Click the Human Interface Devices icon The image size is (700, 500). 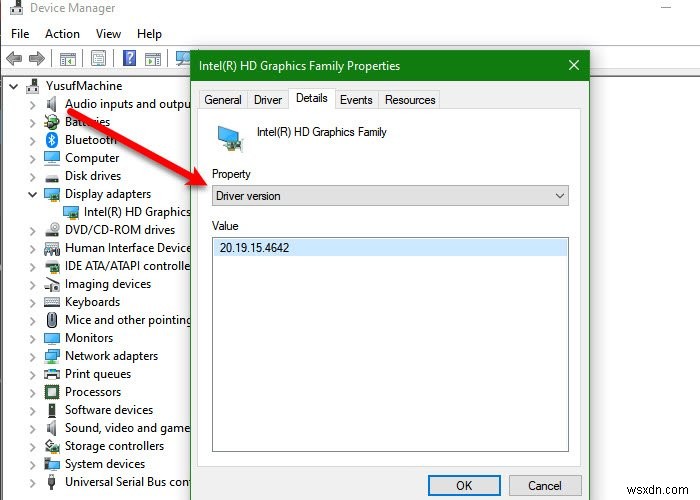[x=52, y=248]
